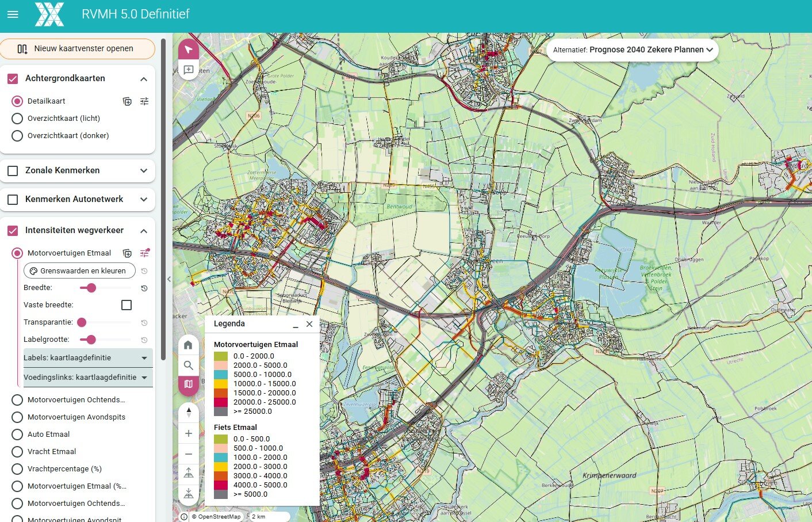Open the Alternatief scenario dropdown
The height and width of the screenshot is (522, 812).
632,50
